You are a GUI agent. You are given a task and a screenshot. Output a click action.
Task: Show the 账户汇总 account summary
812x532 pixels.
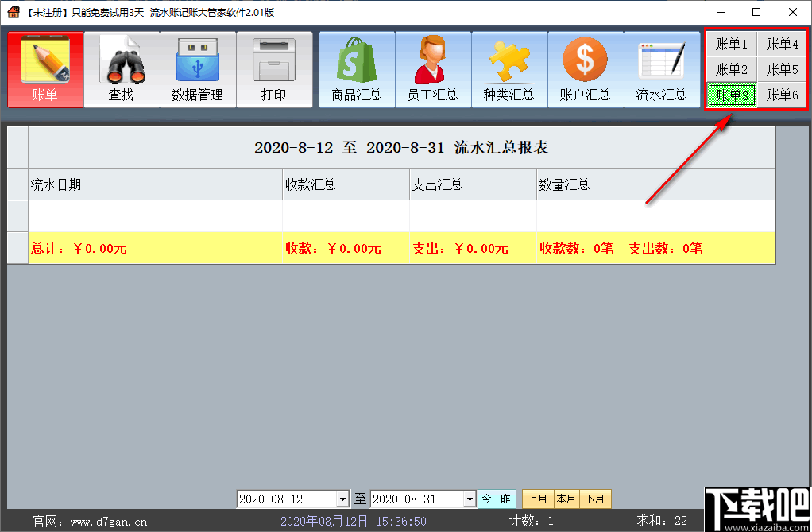point(586,68)
